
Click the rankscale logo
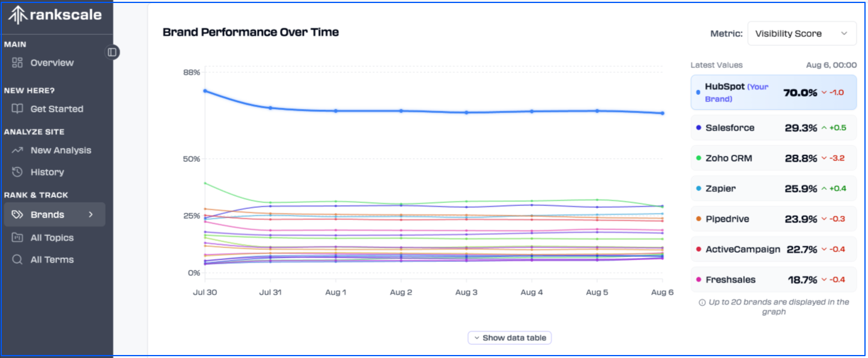(x=55, y=15)
